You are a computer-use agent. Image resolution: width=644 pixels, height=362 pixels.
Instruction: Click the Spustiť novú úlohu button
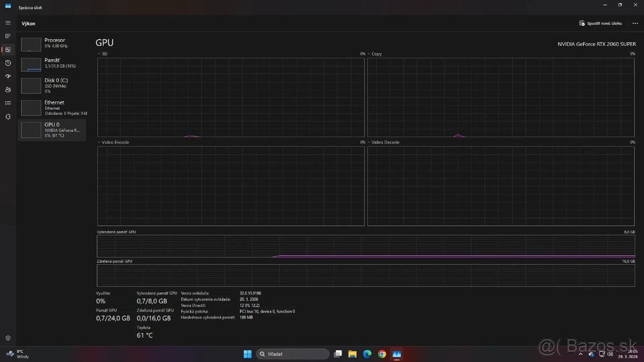(601, 23)
